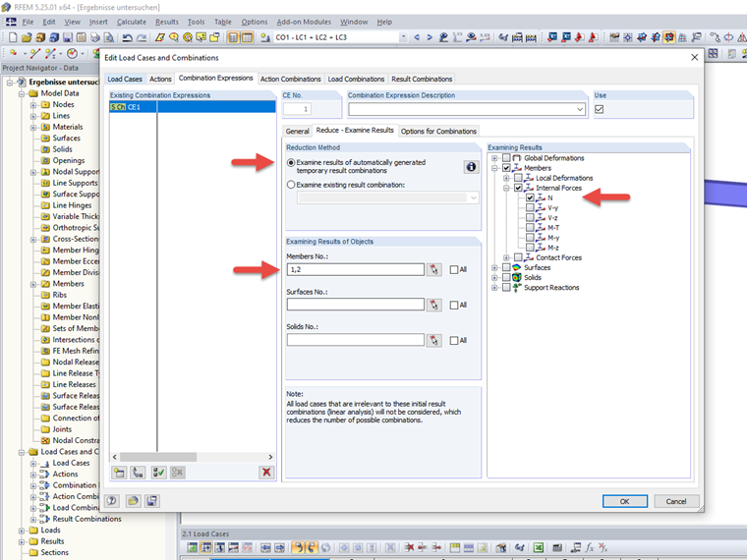This screenshot has height=560, width=747.
Task: Collapse Members node in Examining Results
Action: (x=494, y=168)
